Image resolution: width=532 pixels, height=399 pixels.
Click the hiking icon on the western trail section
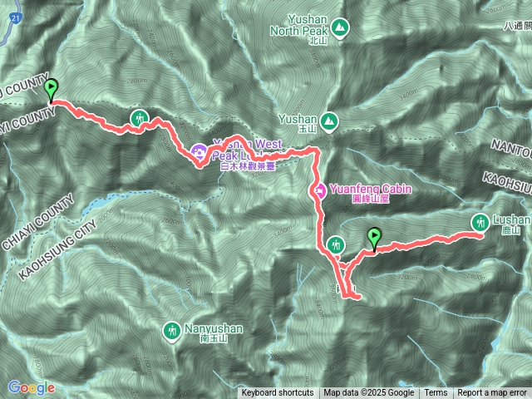(139, 119)
